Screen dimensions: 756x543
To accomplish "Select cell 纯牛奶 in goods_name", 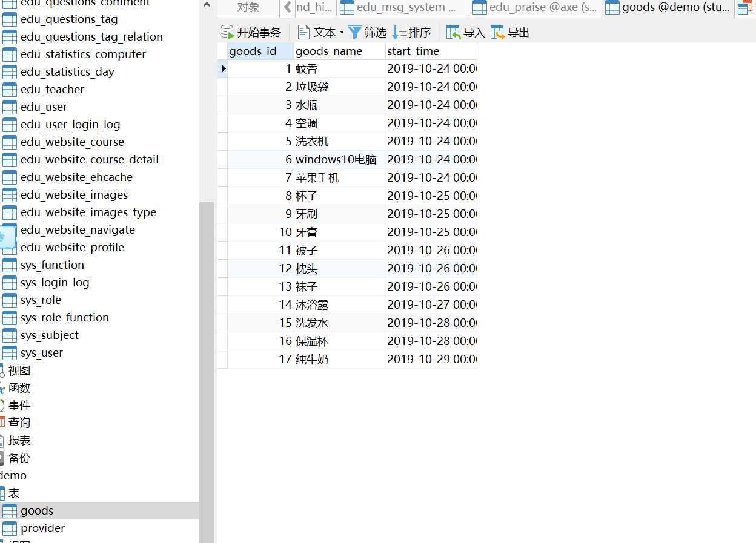I will [x=340, y=360].
